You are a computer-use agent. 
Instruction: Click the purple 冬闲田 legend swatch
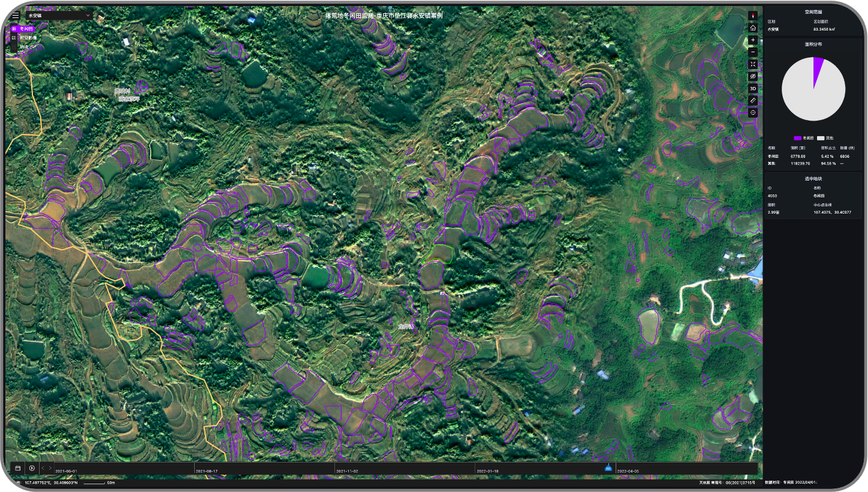click(797, 138)
